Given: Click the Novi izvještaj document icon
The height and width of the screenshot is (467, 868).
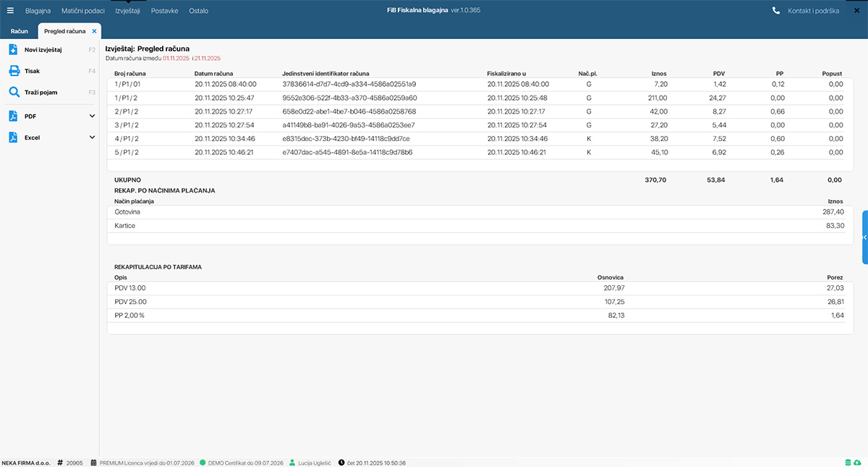Looking at the screenshot, I should point(13,49).
